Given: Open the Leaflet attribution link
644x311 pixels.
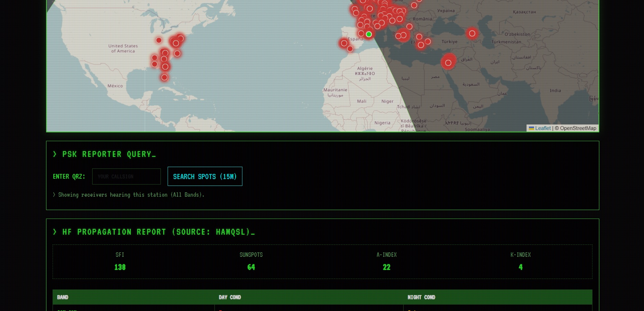Looking at the screenshot, I should (x=543, y=128).
